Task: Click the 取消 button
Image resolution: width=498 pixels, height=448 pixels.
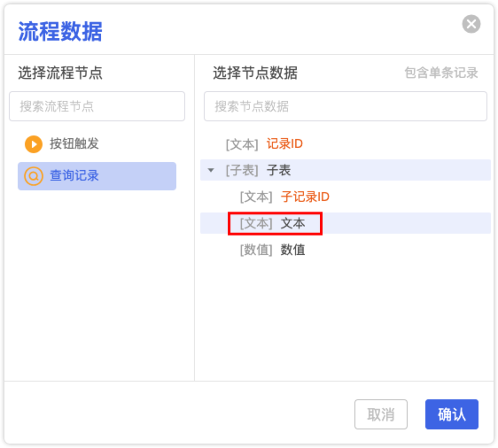Action: [381, 414]
